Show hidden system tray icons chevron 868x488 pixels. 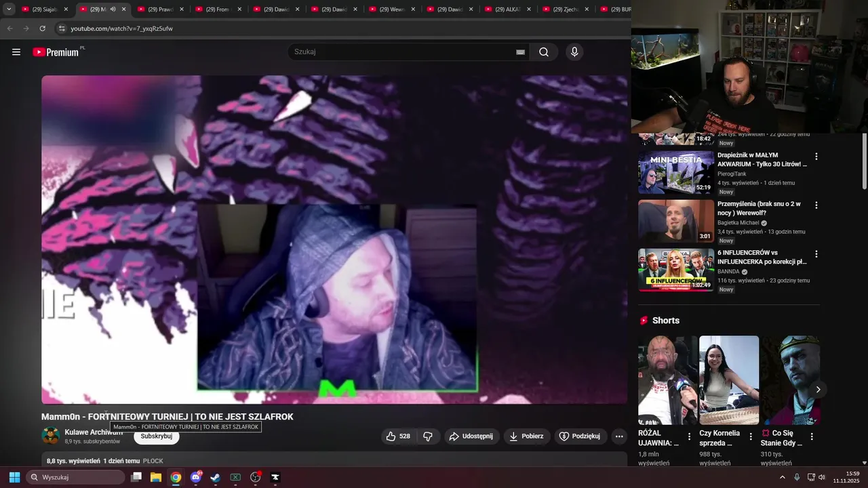(782, 477)
